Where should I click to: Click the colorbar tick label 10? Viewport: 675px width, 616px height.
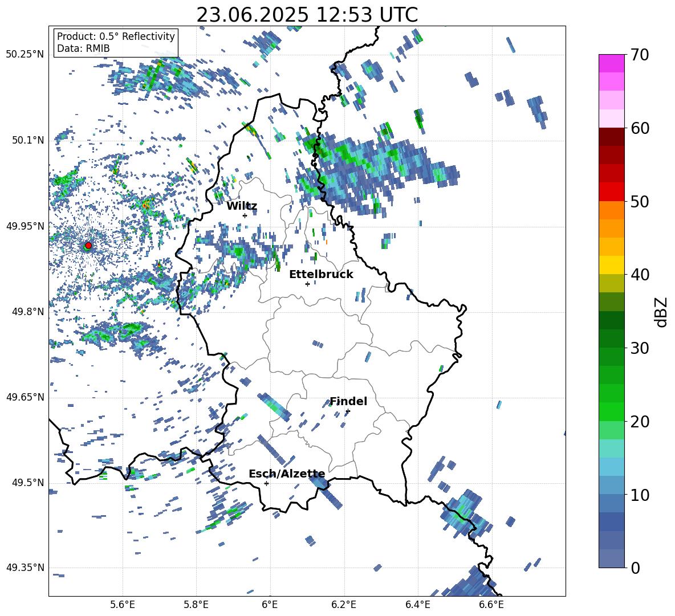pyautogui.click(x=640, y=495)
